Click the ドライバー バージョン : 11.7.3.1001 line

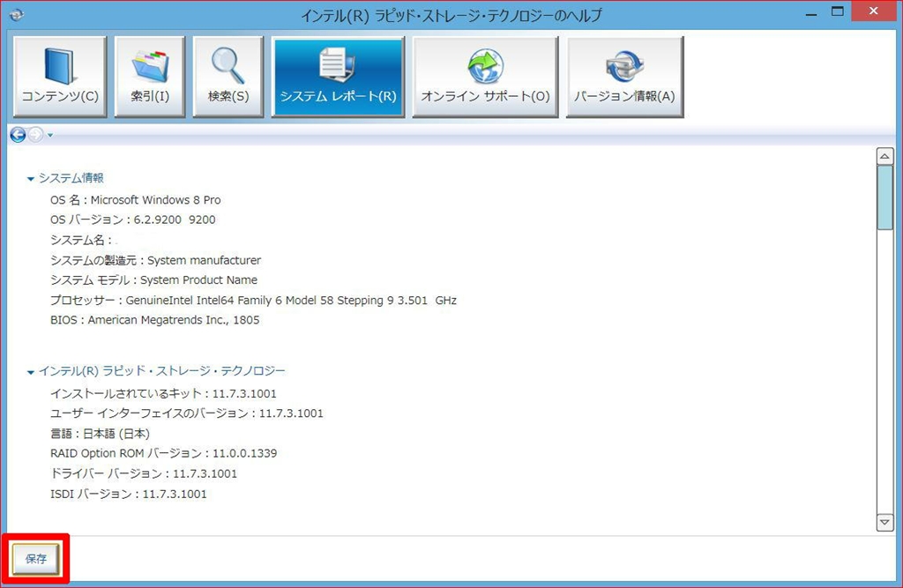click(x=144, y=473)
